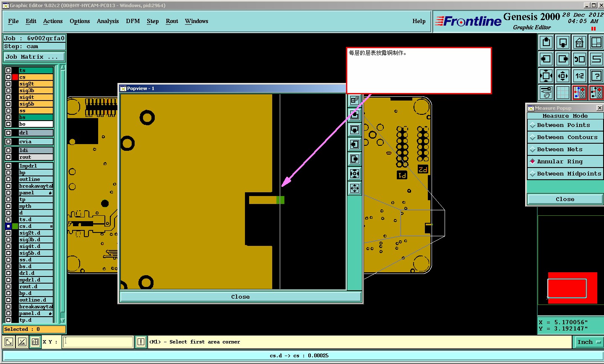Click the red color swatch of layer cs
Viewport: 604px width, 364px height.
(x=15, y=77)
